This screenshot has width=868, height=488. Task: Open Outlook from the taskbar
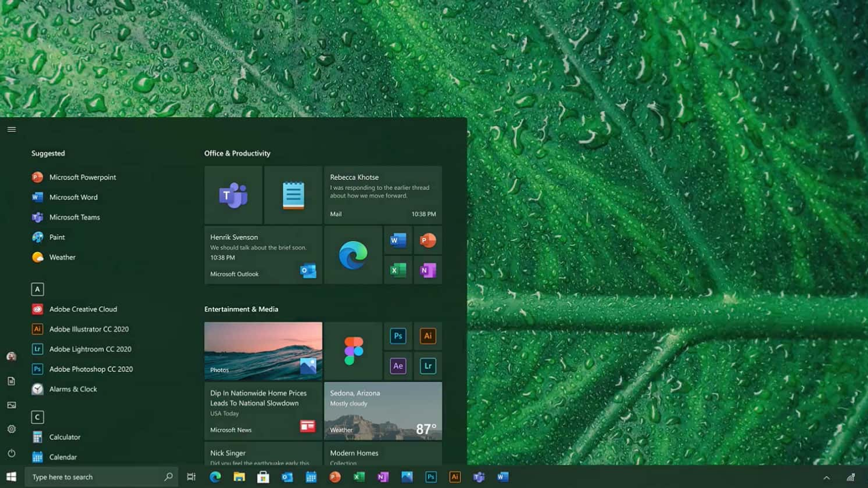click(x=287, y=477)
